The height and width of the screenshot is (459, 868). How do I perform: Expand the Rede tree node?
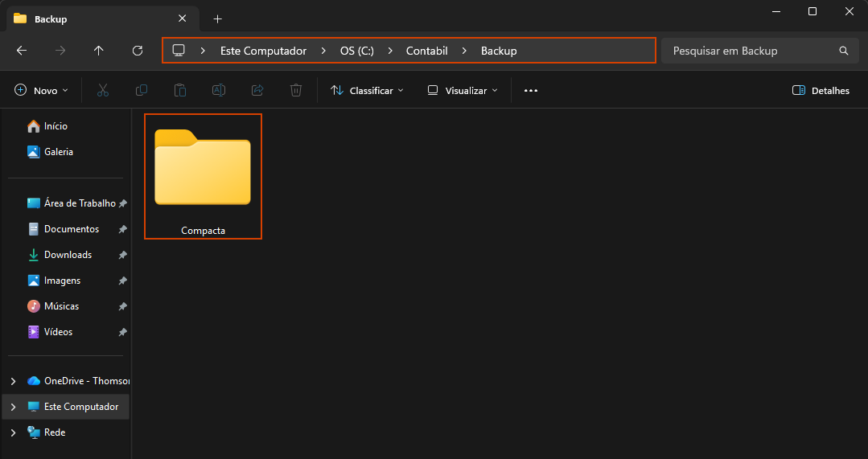pos(13,432)
